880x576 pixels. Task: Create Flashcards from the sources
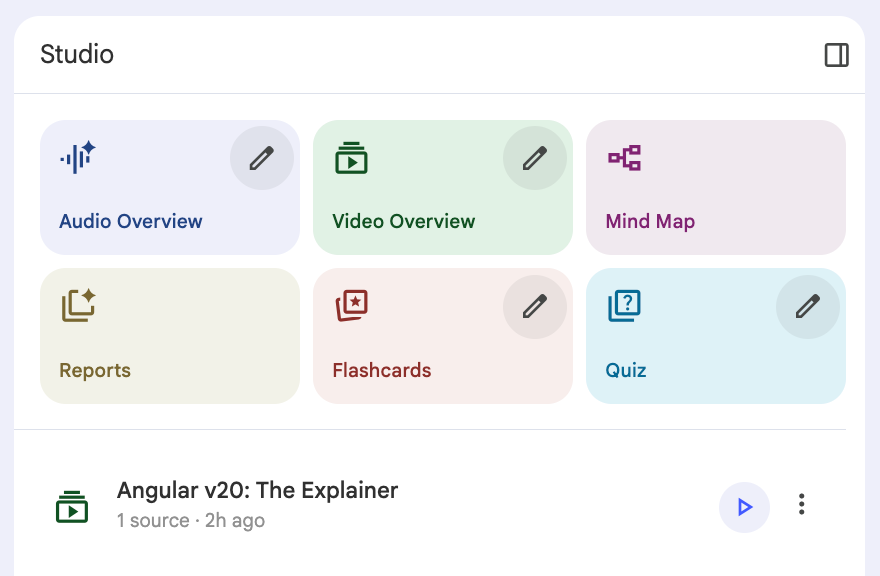(x=382, y=370)
